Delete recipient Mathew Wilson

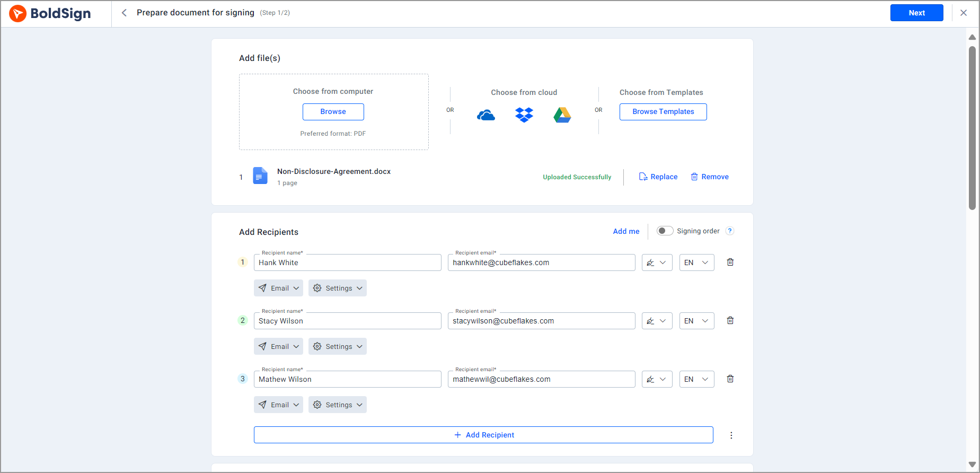tap(730, 379)
